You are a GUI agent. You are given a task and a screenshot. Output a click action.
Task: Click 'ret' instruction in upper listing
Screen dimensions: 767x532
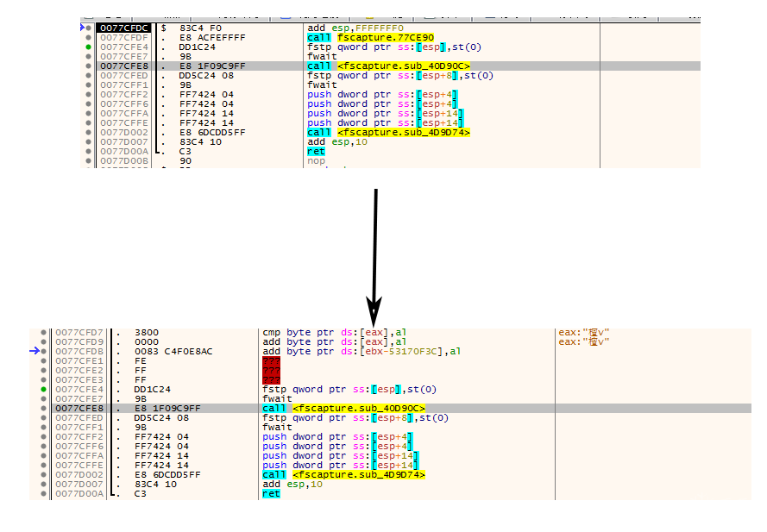point(316,152)
